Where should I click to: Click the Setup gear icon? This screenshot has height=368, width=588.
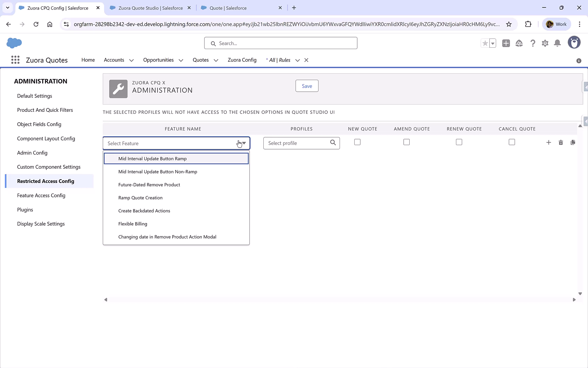545,43
